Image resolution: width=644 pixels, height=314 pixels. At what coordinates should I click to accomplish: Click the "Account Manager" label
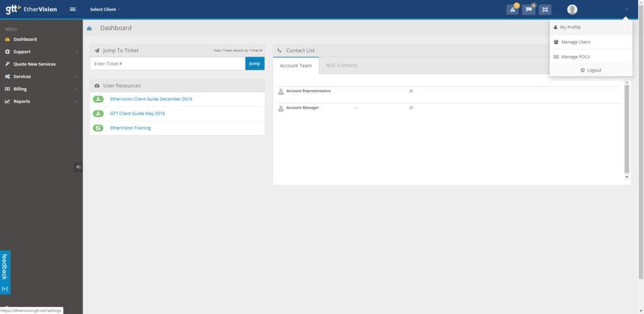click(x=303, y=108)
